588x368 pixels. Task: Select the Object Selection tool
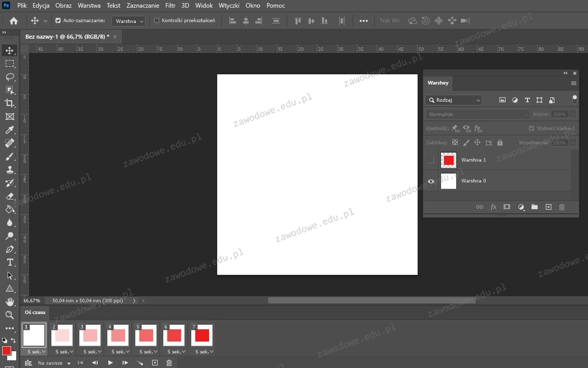pos(10,90)
